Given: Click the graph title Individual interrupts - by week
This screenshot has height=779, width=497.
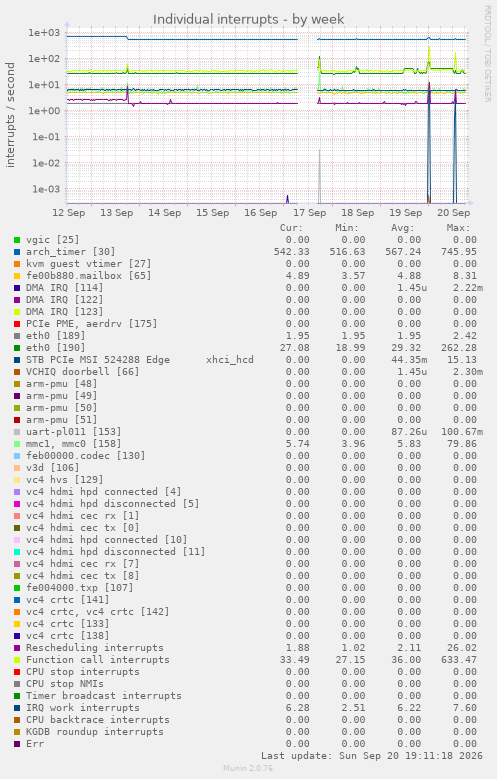Looking at the screenshot, I should click(x=248, y=19).
